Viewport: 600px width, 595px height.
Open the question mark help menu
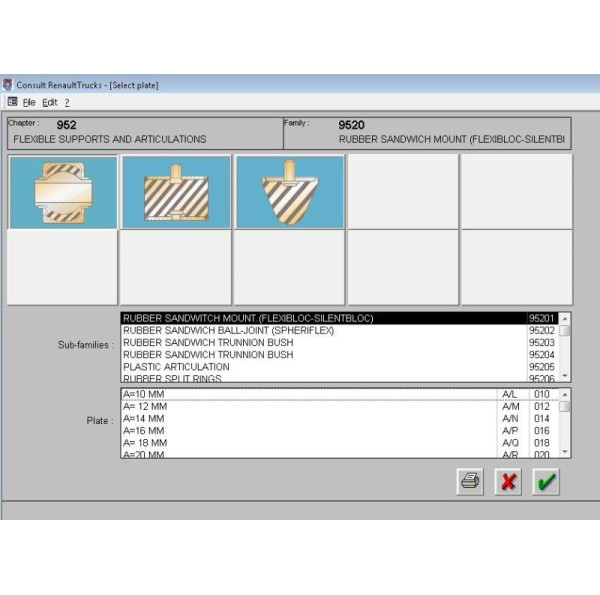pyautogui.click(x=67, y=102)
